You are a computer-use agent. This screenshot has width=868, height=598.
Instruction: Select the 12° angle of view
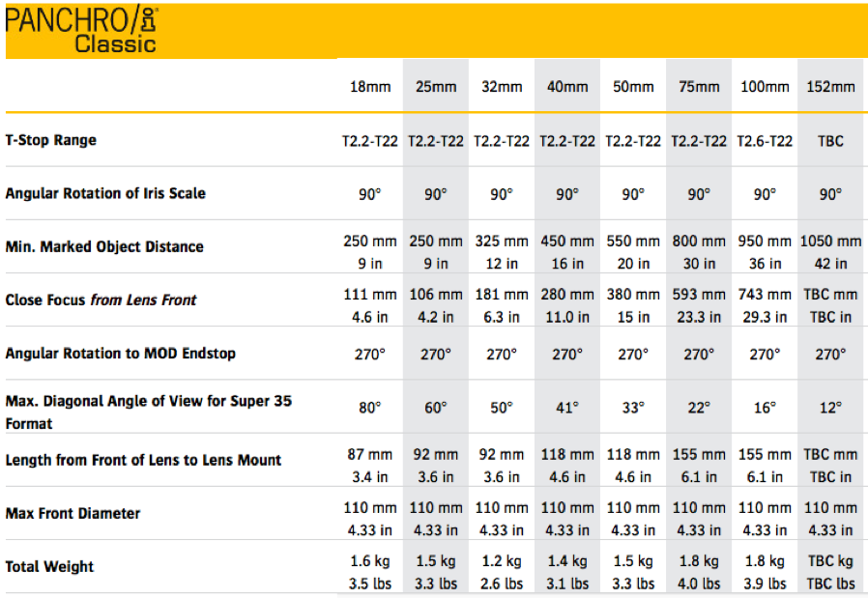click(831, 408)
